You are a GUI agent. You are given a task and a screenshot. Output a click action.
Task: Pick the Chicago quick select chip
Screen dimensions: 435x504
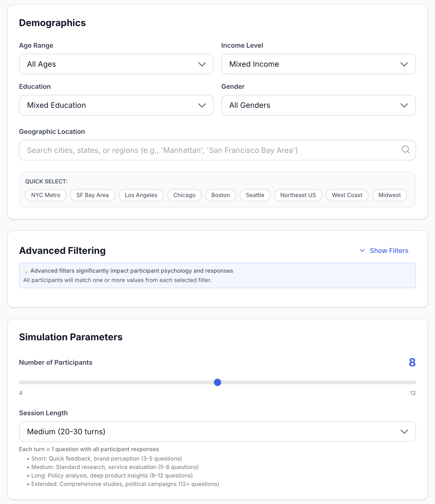(184, 195)
